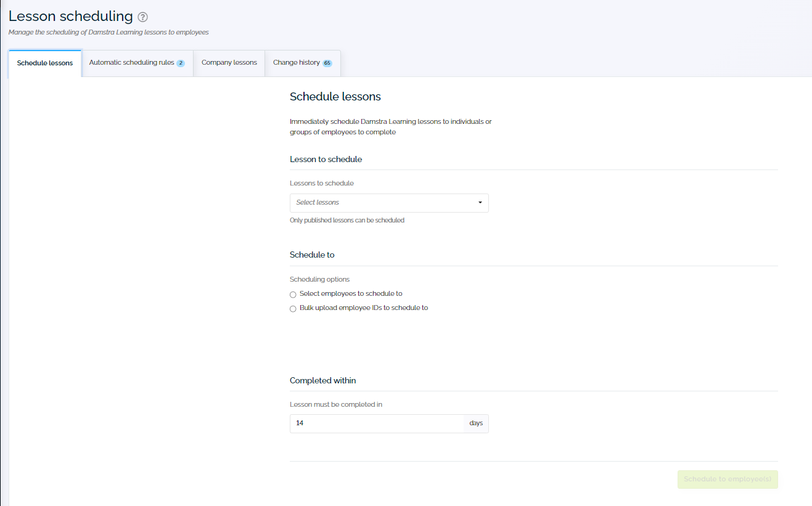The image size is (812, 506).
Task: Click the "65" badge on Change history
Action: tap(327, 62)
